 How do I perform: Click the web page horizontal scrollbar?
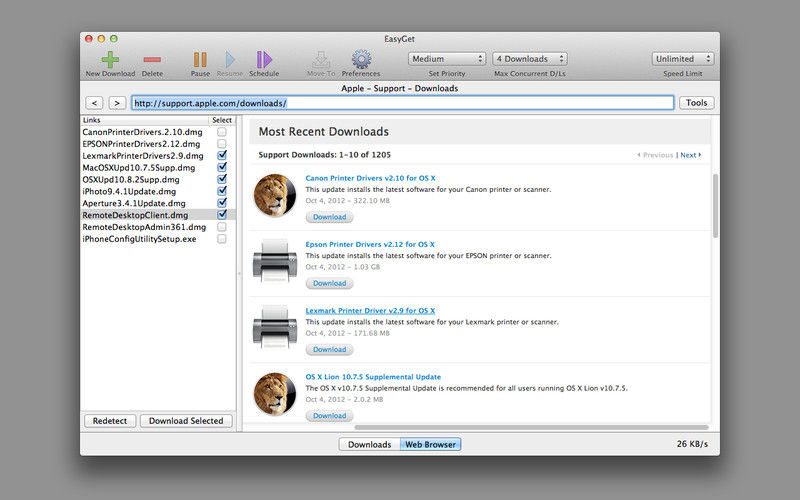pos(531,428)
